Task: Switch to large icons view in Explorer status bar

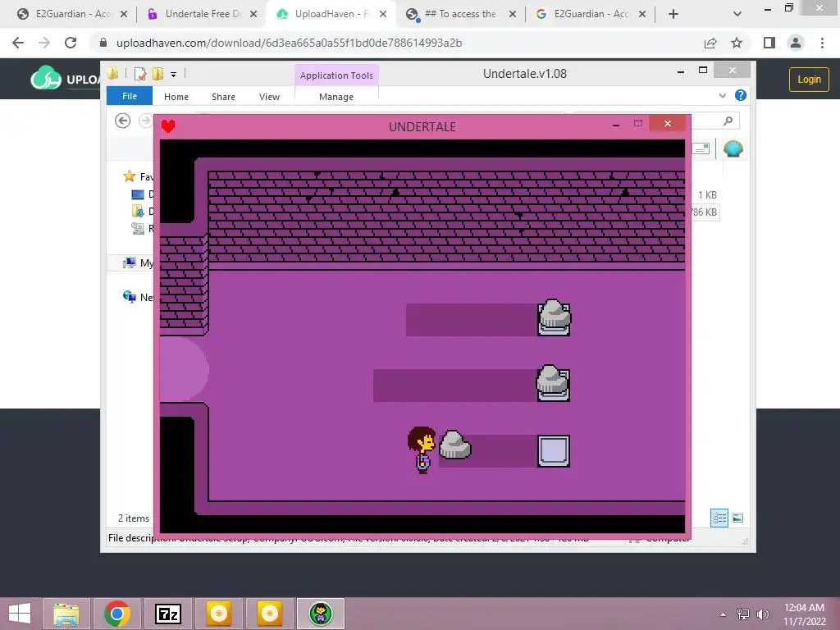Action: tap(737, 518)
